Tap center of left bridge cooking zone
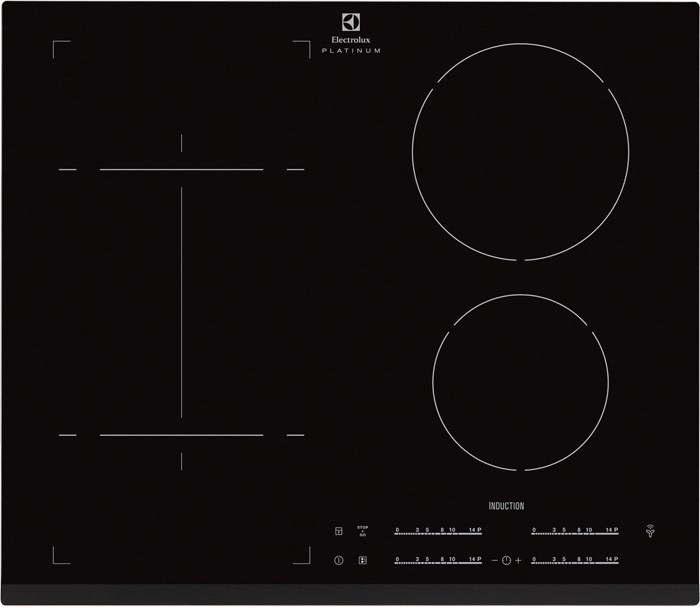The image size is (700, 608). coord(181,302)
